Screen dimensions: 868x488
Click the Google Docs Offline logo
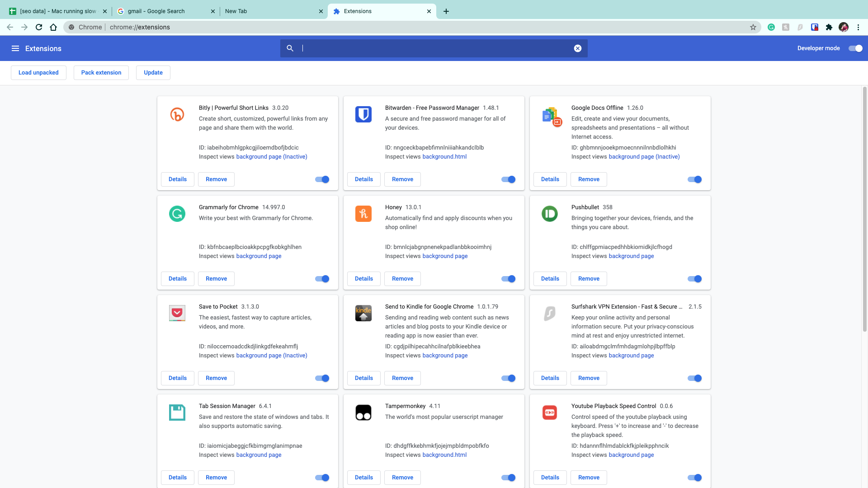click(552, 116)
